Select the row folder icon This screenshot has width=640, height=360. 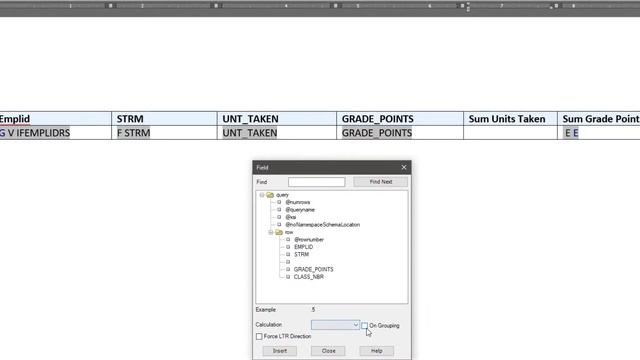(x=279, y=232)
